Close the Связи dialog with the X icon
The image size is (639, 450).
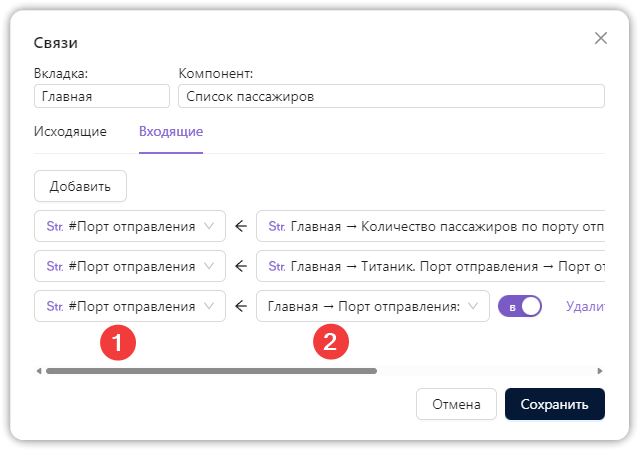click(x=601, y=38)
